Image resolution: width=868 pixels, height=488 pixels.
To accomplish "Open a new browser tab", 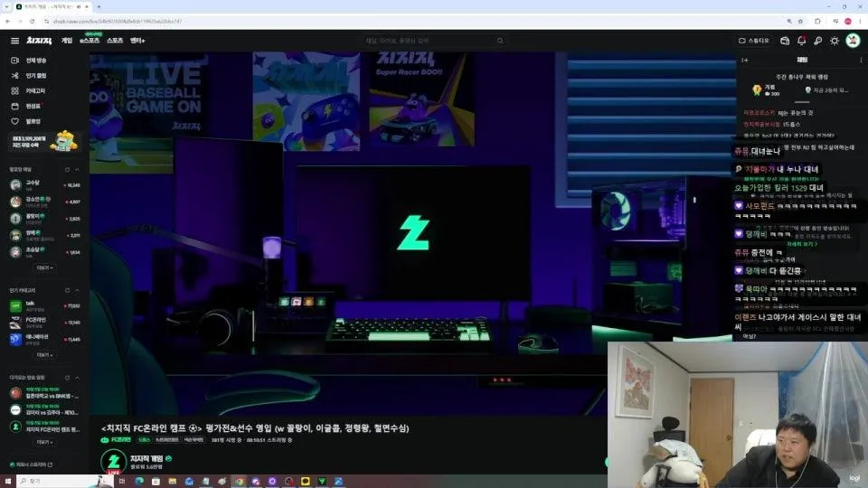I will [x=99, y=6].
